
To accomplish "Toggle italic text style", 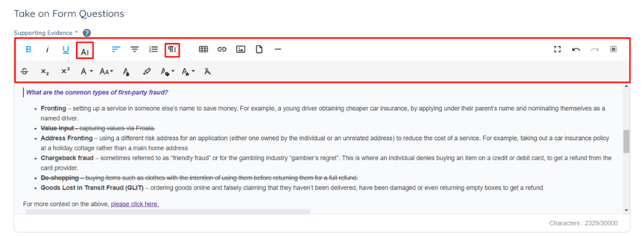I will coord(47,49).
